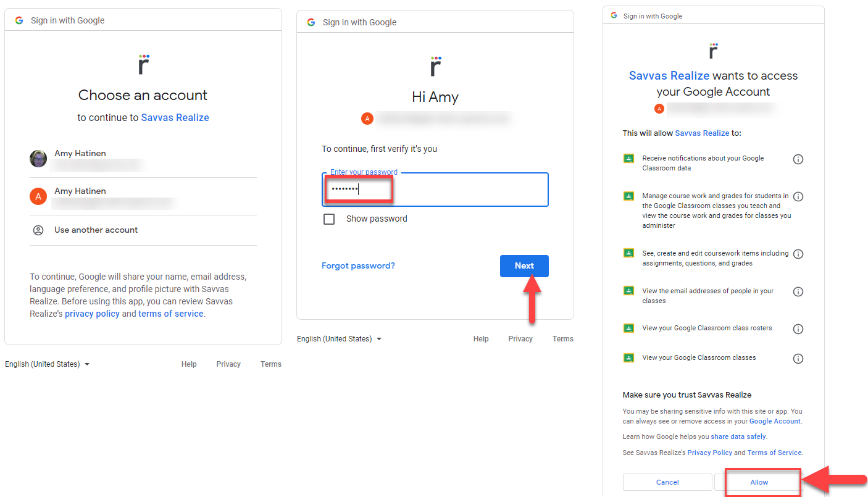Select Amy Hatinen's profile photo avatar
Viewport: 868px width, 497px height.
point(38,159)
